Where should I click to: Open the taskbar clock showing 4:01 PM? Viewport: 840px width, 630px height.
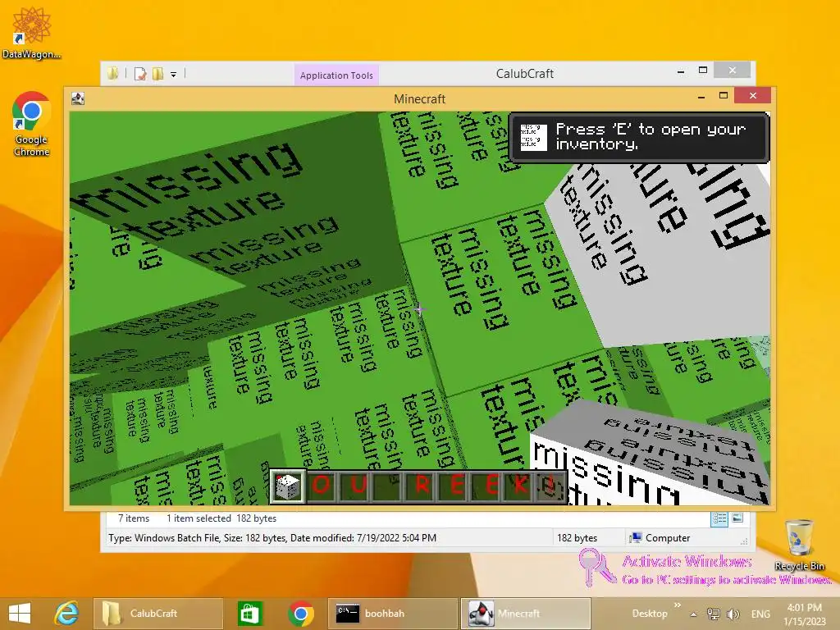coord(805,614)
